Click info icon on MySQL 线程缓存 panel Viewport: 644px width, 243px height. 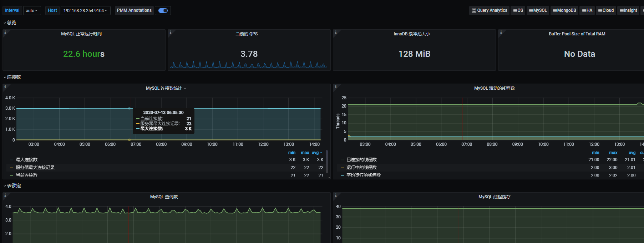pos(335,195)
